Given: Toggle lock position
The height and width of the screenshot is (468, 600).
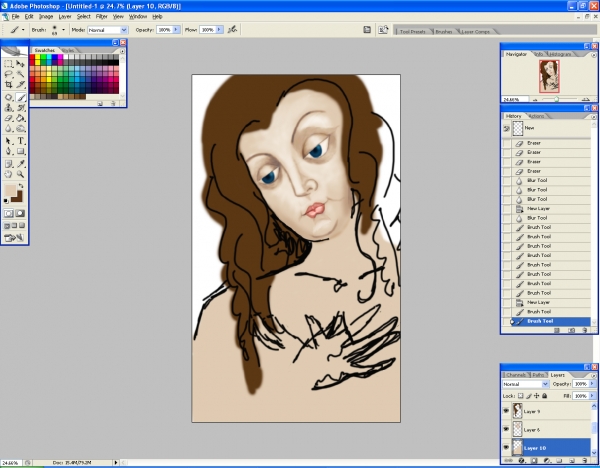Looking at the screenshot, I should pos(536,396).
